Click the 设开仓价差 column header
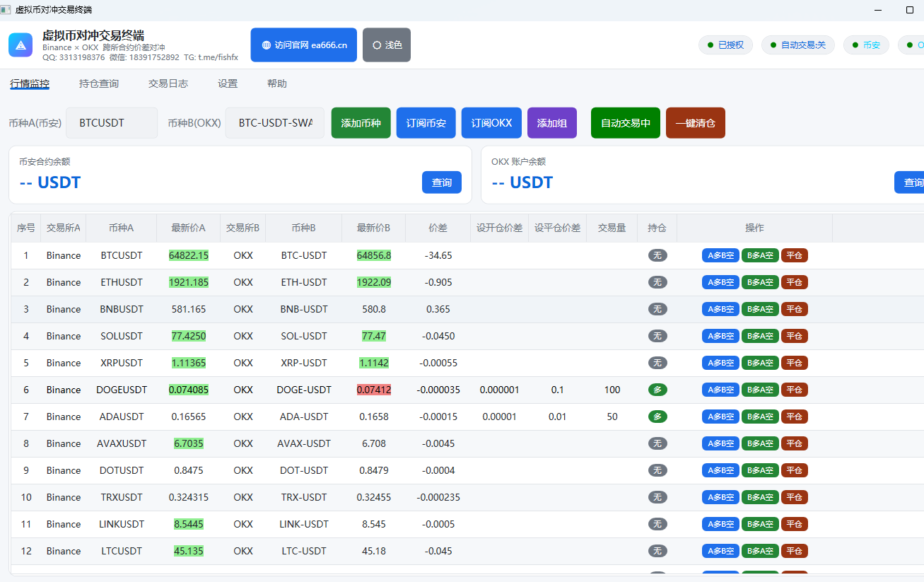The height and width of the screenshot is (582, 924). 500,228
